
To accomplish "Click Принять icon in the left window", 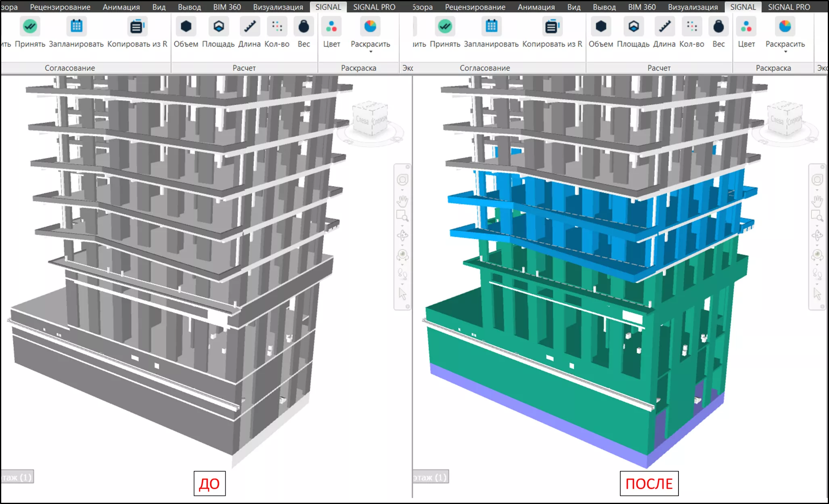I will pos(30,27).
